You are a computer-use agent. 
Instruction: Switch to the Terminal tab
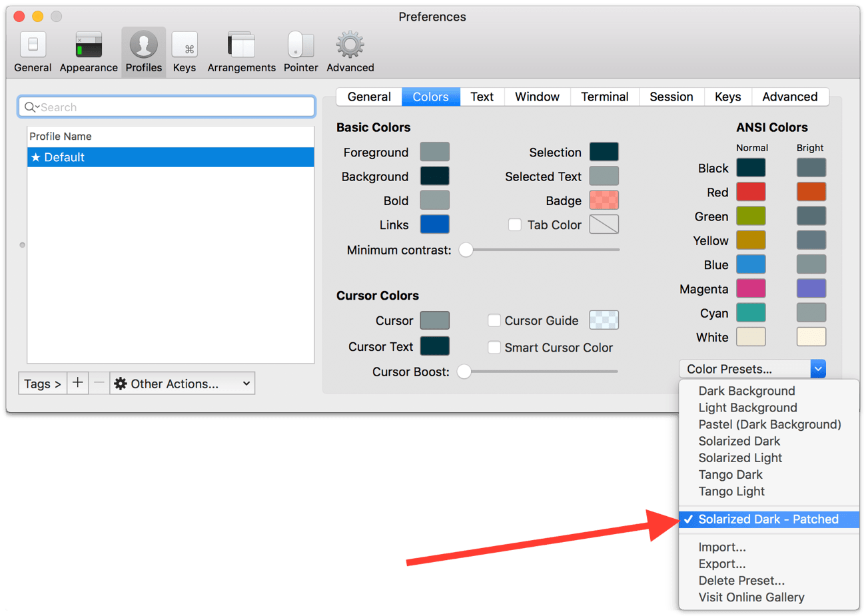tap(604, 97)
